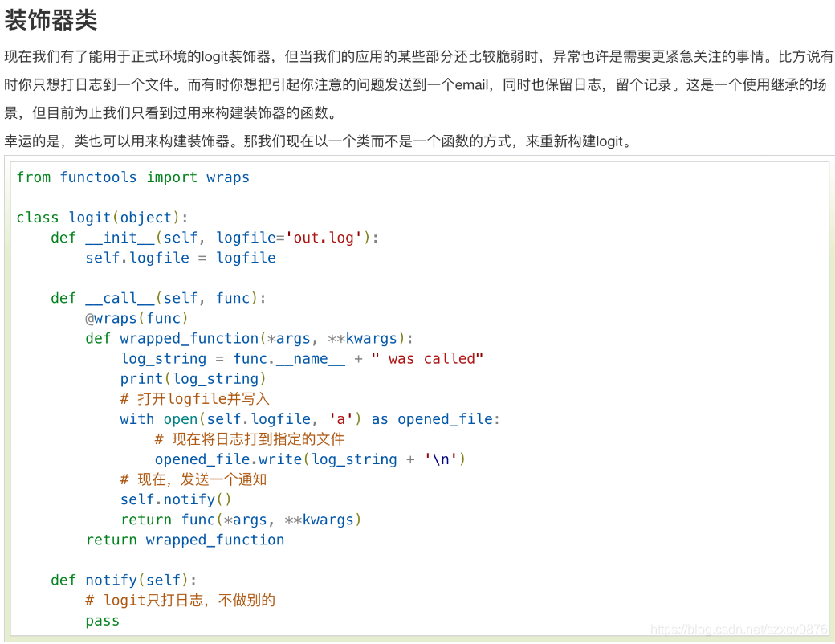Click the 'opened_file.write' line
The width and height of the screenshot is (835, 644).
(310, 459)
